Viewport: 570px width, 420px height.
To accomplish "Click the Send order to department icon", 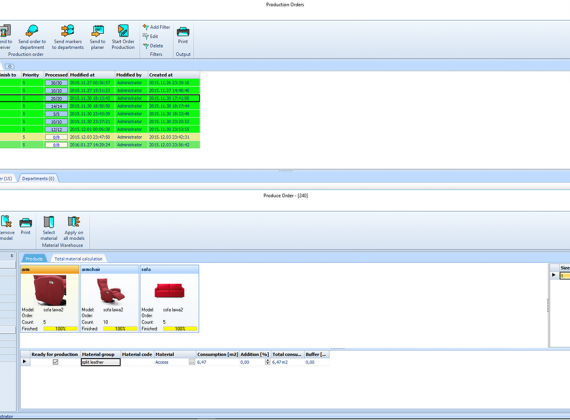I will coord(32,31).
